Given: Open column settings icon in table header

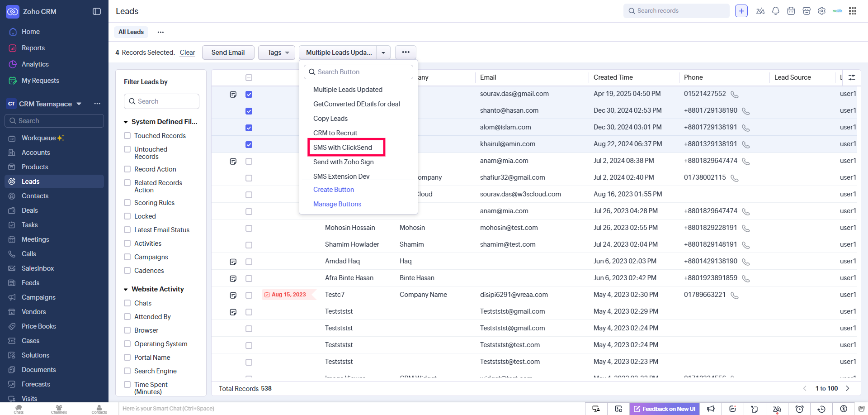Looking at the screenshot, I should point(852,77).
